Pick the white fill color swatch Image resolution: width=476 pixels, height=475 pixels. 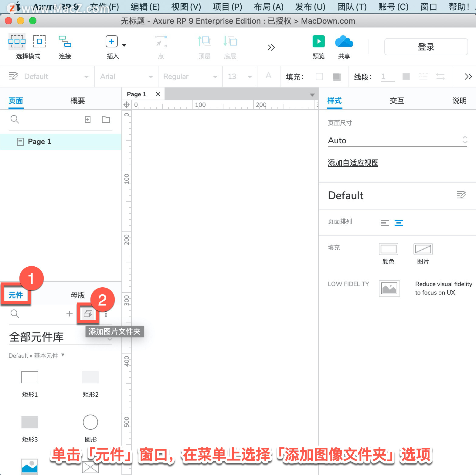click(x=319, y=77)
